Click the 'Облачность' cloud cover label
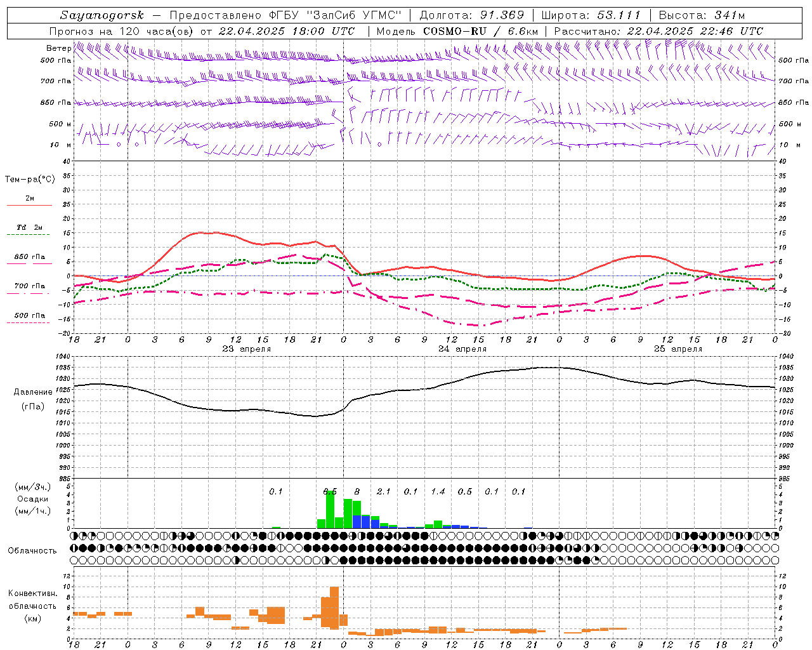 [32, 550]
